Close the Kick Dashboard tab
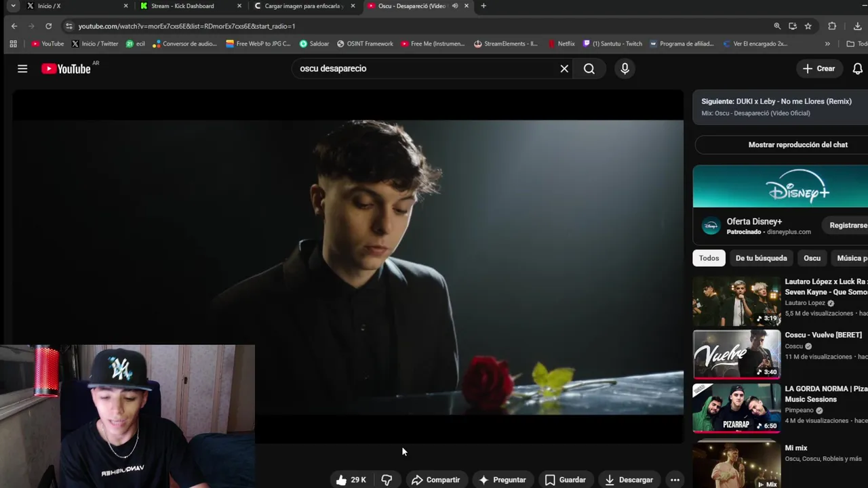 pyautogui.click(x=239, y=6)
